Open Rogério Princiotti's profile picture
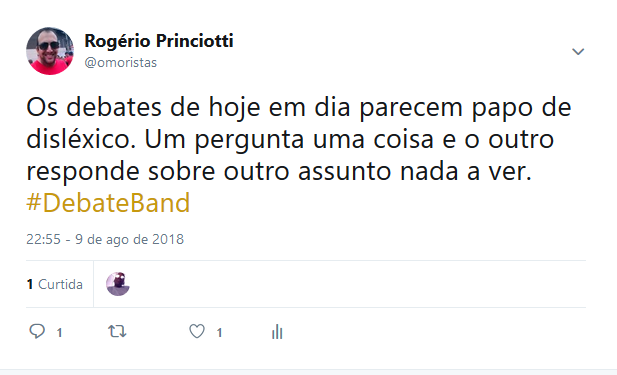The image size is (617, 375). tap(50, 51)
